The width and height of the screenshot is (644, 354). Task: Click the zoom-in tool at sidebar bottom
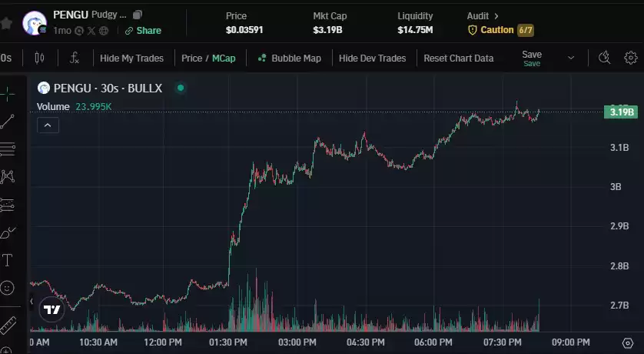pyautogui.click(x=8, y=350)
